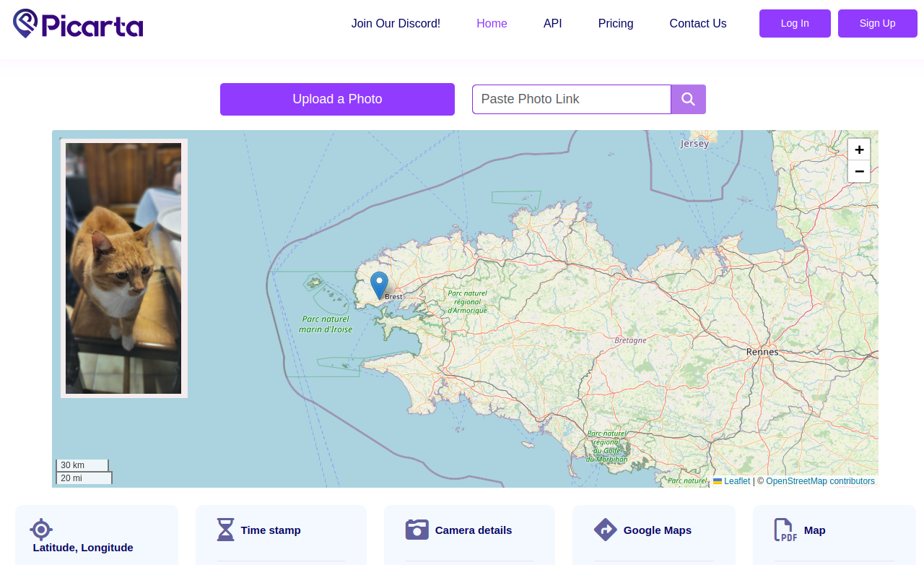Click the Latitude, Longitude crosshair icon
The height and width of the screenshot is (565, 924).
tap(41, 530)
